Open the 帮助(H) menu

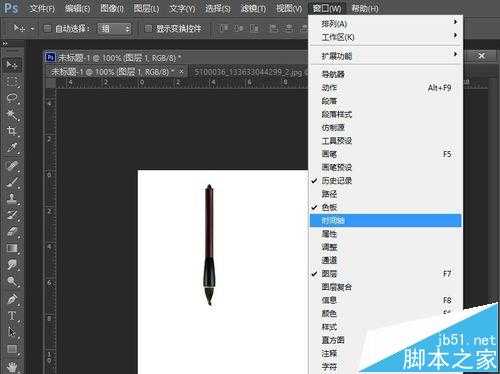click(x=365, y=8)
